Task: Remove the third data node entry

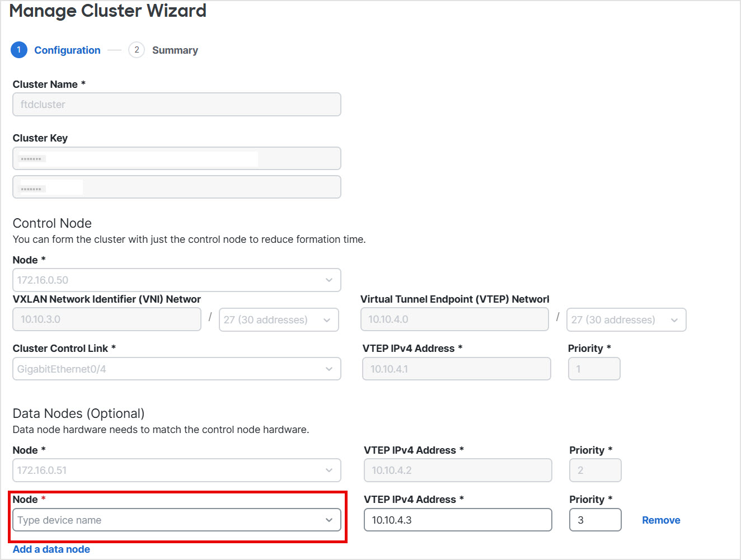Action: [x=661, y=520]
